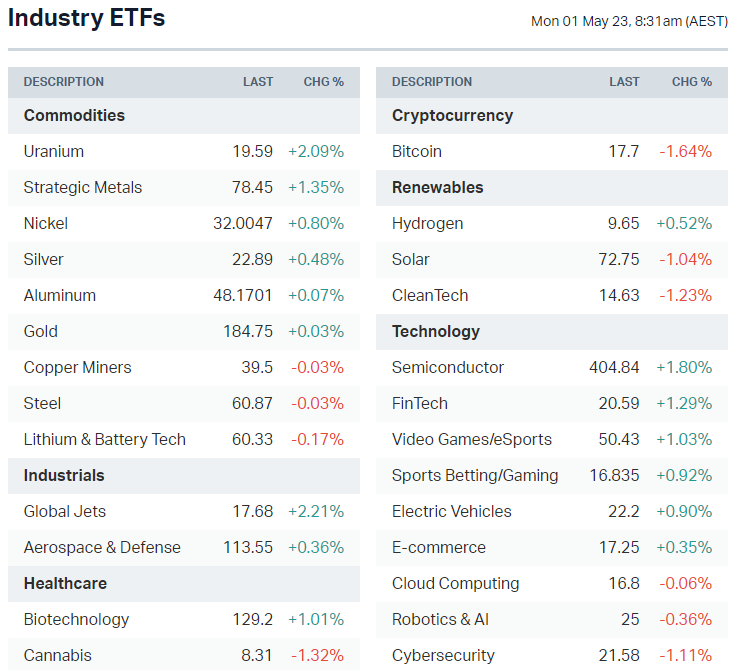734x670 pixels.
Task: Sort by right table LAST column header
Action: click(x=624, y=82)
